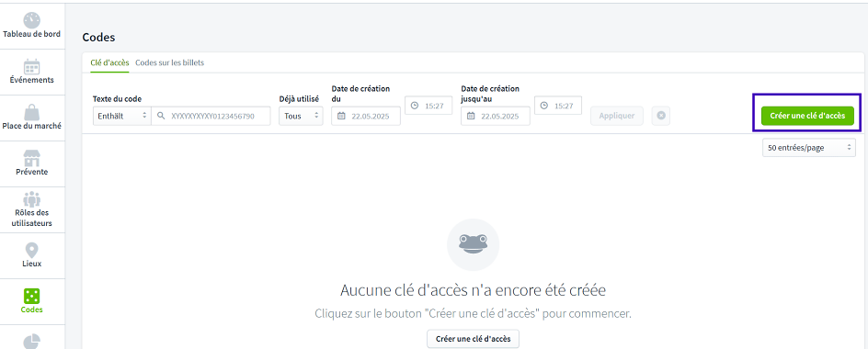Click green Créer une clé d'accès button
868x349 pixels.
807,116
